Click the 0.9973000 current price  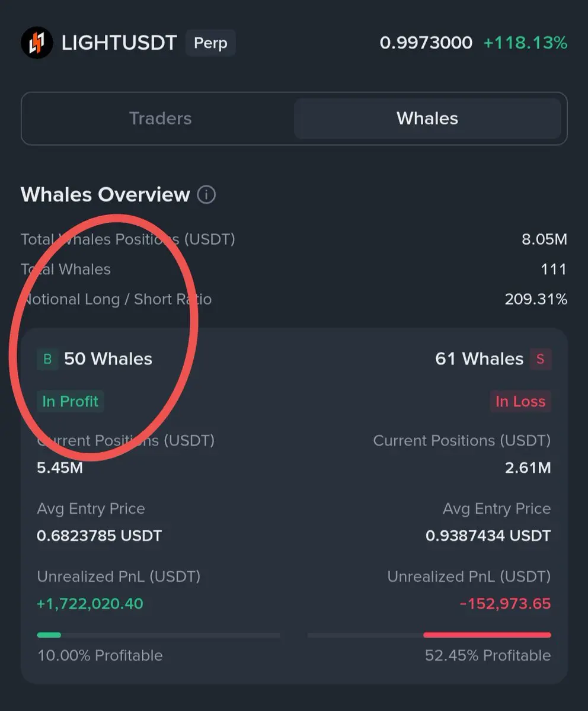click(x=426, y=43)
